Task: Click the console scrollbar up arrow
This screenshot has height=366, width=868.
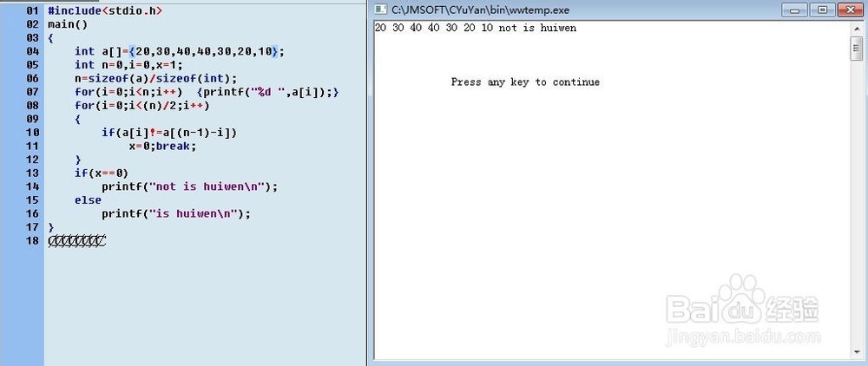Action: coord(857,28)
